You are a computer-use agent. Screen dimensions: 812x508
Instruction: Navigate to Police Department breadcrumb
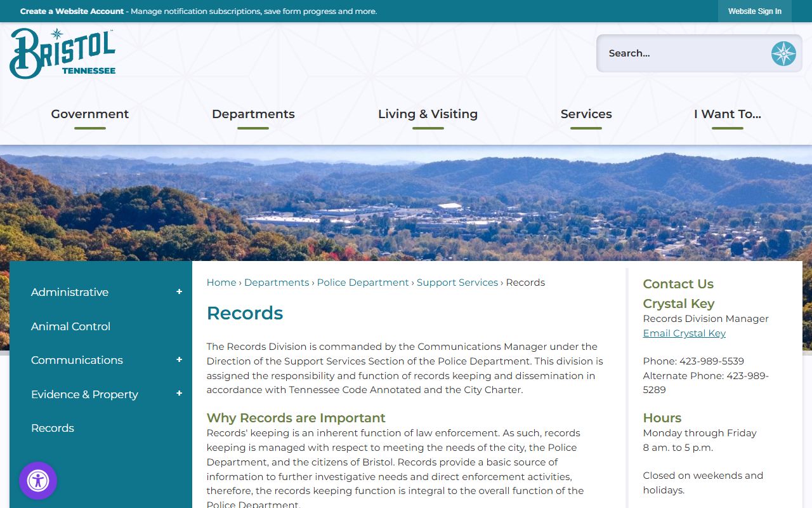click(363, 283)
